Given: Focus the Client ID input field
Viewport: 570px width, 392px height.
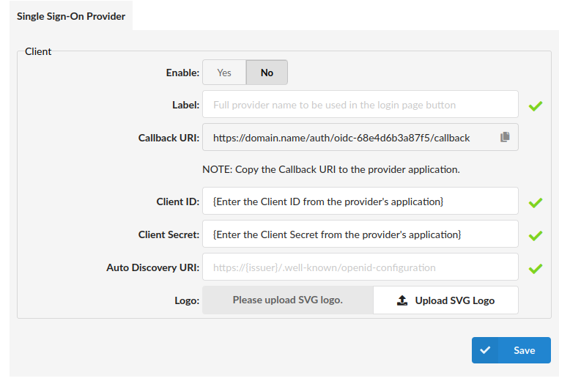Looking at the screenshot, I should (x=360, y=201).
